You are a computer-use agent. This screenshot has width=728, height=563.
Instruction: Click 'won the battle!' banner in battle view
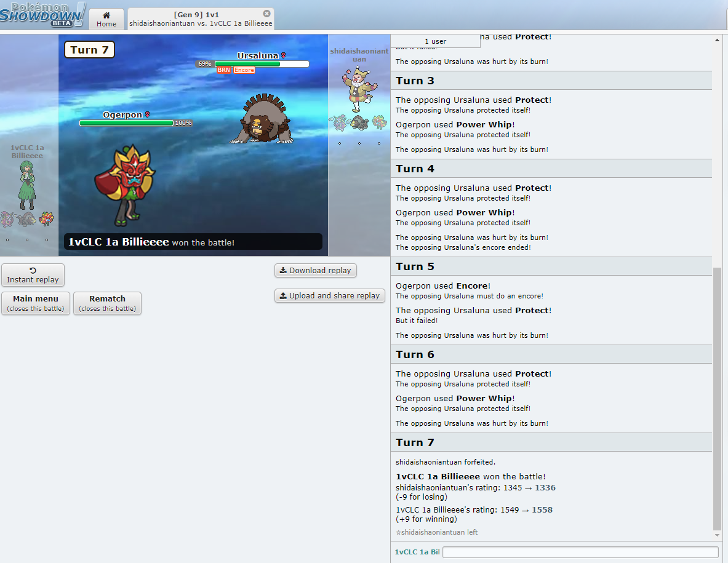(193, 242)
